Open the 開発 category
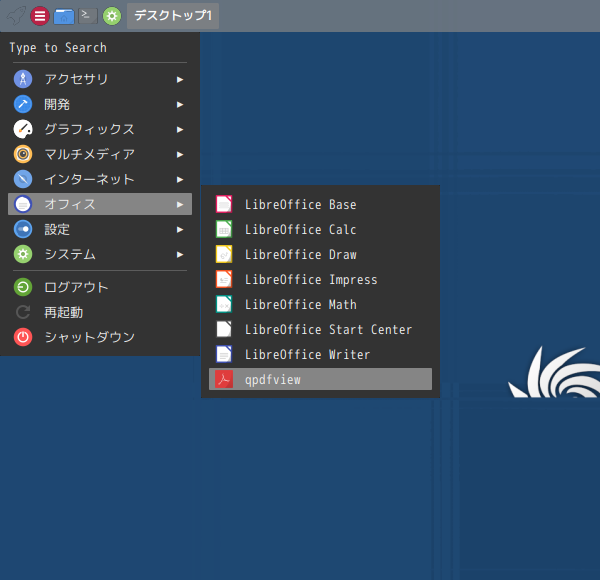The width and height of the screenshot is (600, 580). (x=100, y=104)
